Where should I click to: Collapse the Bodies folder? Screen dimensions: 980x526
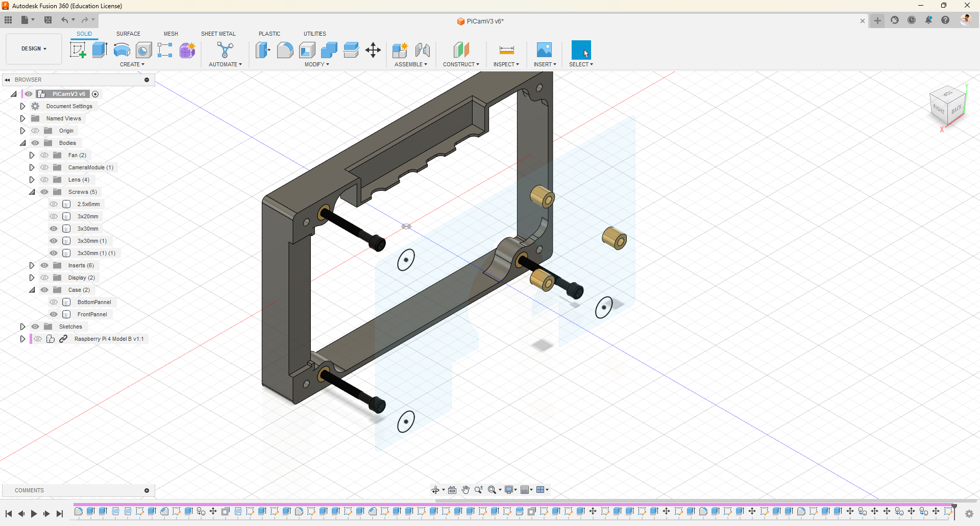point(22,143)
